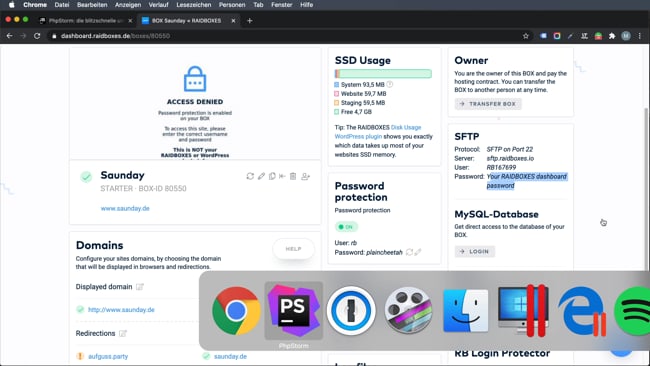Click the password text plaincheetah
Viewport: 650px width, 366px height.
pos(384,252)
